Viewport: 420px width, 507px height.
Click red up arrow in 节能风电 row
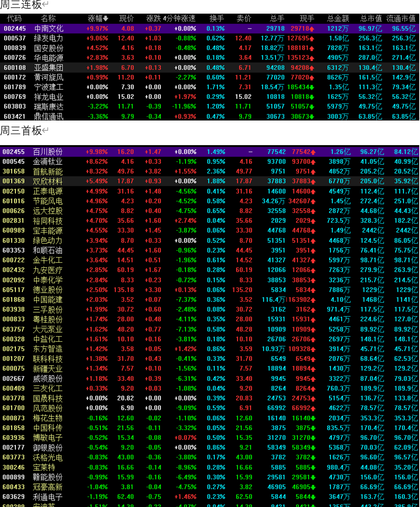[313, 201]
